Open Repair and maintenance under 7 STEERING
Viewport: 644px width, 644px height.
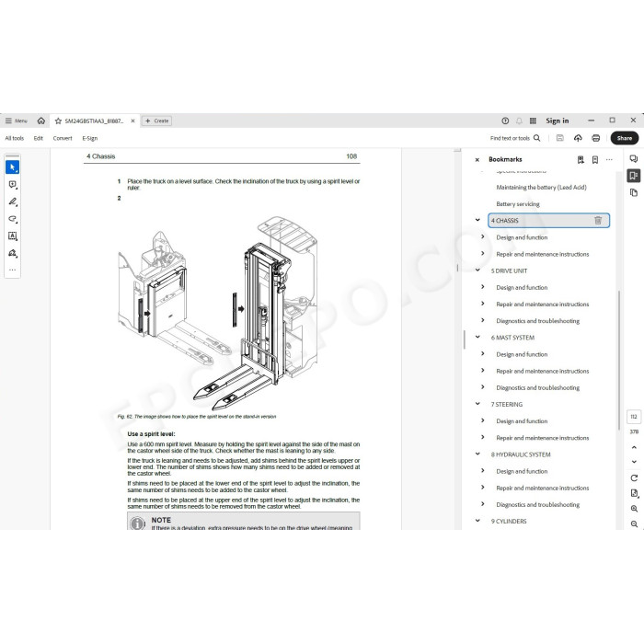pos(543,438)
